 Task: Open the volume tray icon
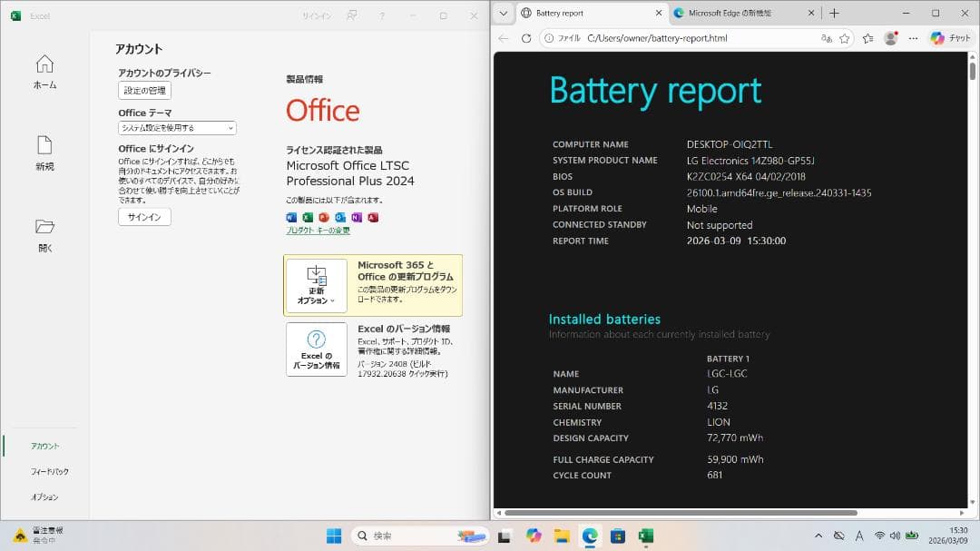pos(895,536)
